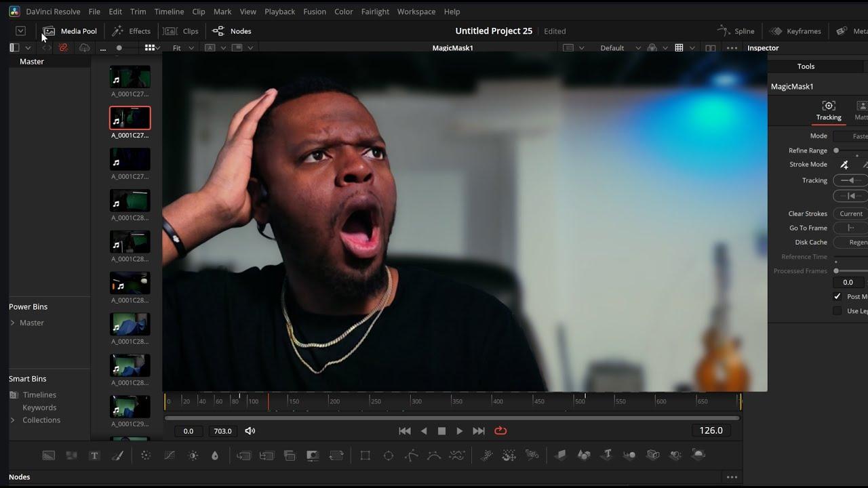Switch to the Tracking tab
Image resolution: width=868 pixels, height=488 pixels.
click(x=828, y=111)
